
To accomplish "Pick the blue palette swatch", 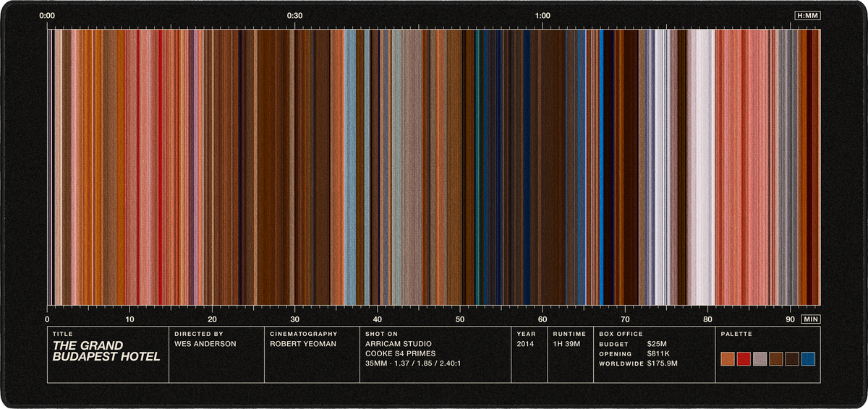I will click(x=809, y=358).
